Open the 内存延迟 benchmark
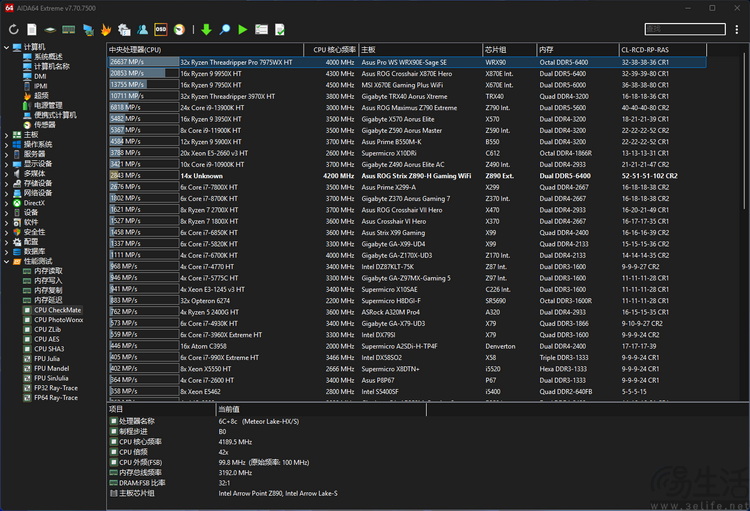The image size is (750, 511). (48, 300)
